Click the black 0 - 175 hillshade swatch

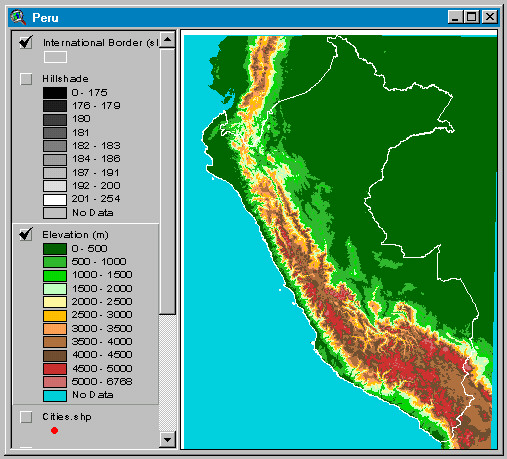coord(55,93)
